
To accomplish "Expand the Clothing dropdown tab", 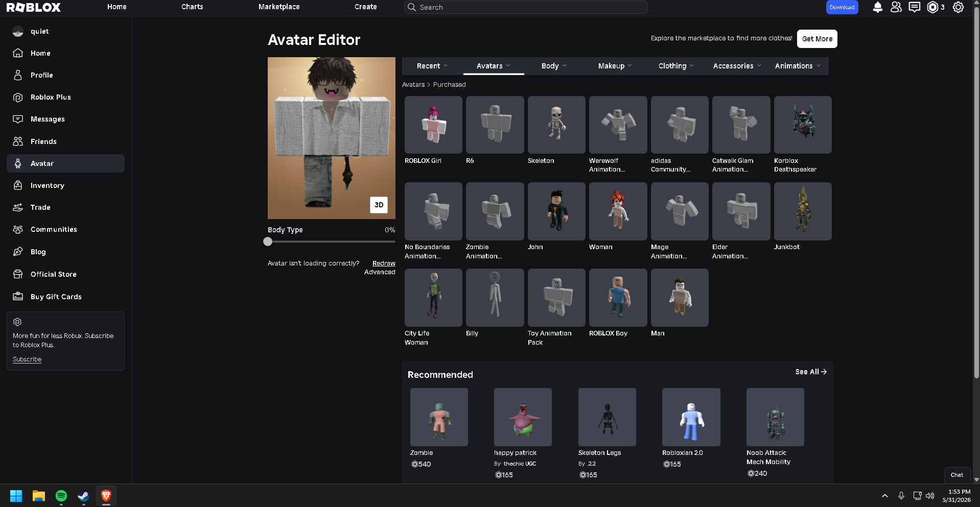I will pos(676,66).
